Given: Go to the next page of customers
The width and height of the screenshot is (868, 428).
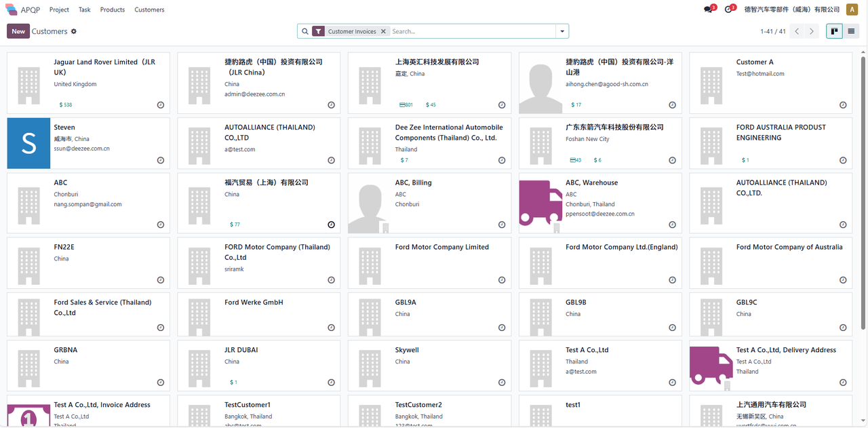Looking at the screenshot, I should click(x=812, y=31).
